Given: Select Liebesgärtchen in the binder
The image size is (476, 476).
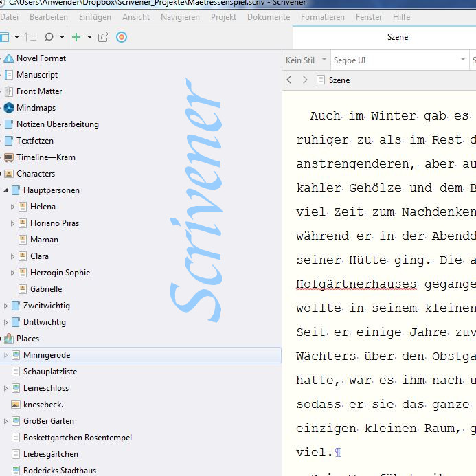Looking at the screenshot, I should pyautogui.click(x=51, y=454).
